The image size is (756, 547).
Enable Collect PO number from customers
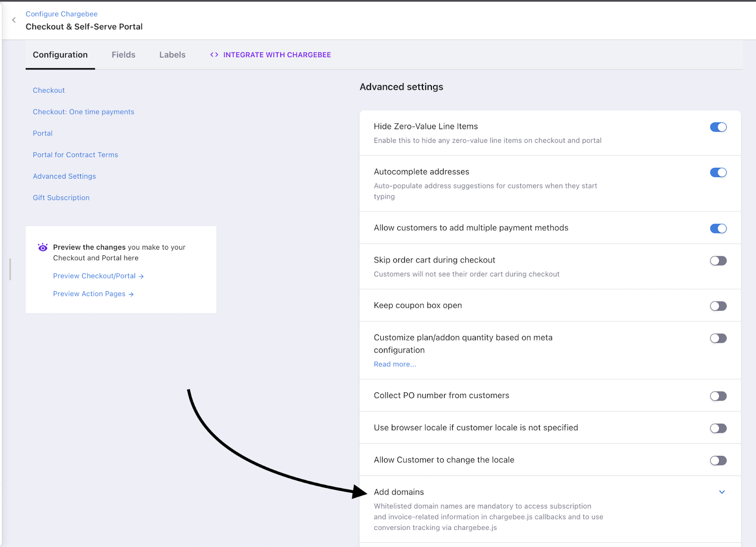(x=718, y=396)
